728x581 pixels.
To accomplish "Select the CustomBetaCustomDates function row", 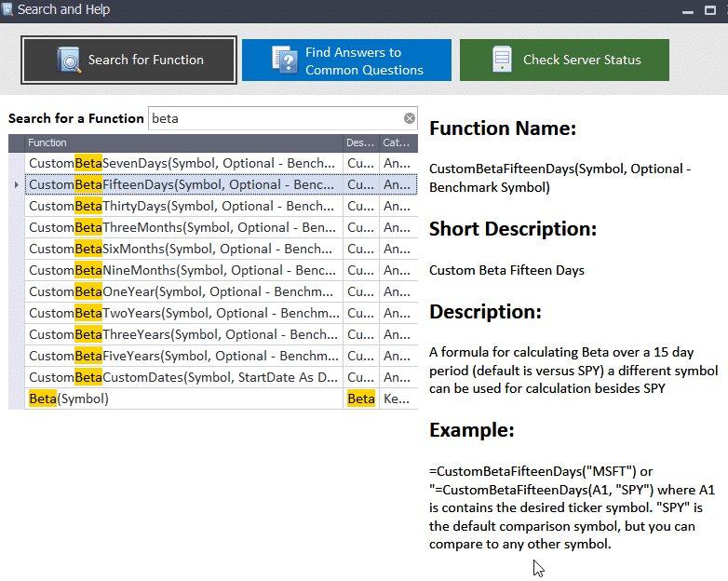I will [183, 377].
